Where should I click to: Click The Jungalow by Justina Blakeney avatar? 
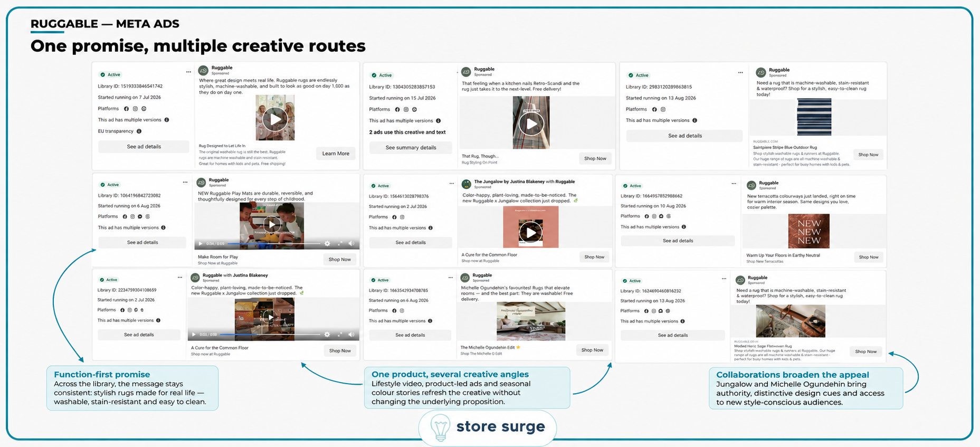pos(466,184)
